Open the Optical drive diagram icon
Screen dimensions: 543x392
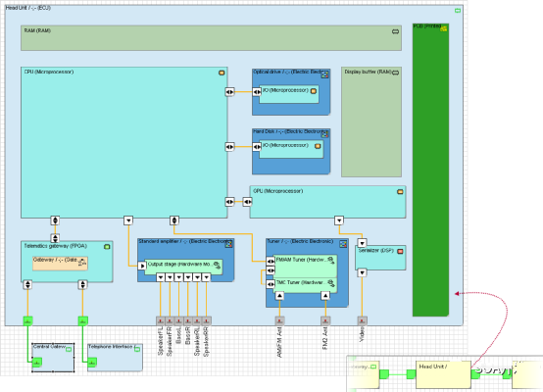[324, 74]
